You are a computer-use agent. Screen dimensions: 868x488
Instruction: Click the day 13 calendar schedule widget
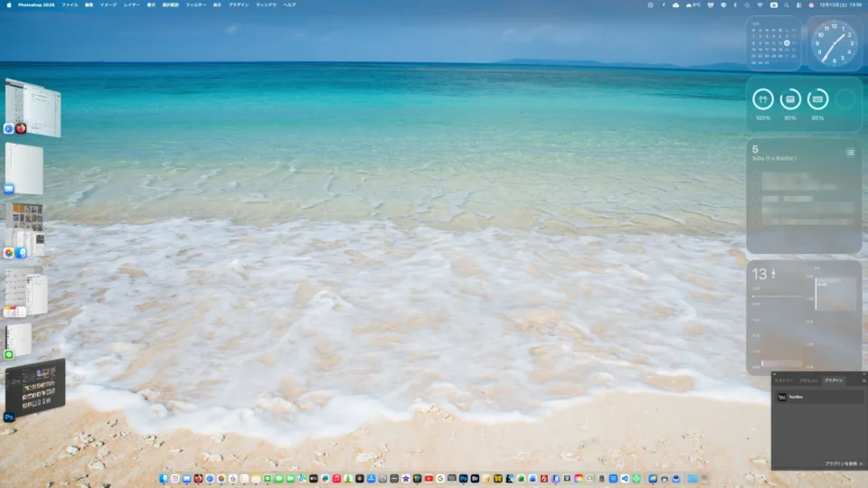pyautogui.click(x=804, y=317)
